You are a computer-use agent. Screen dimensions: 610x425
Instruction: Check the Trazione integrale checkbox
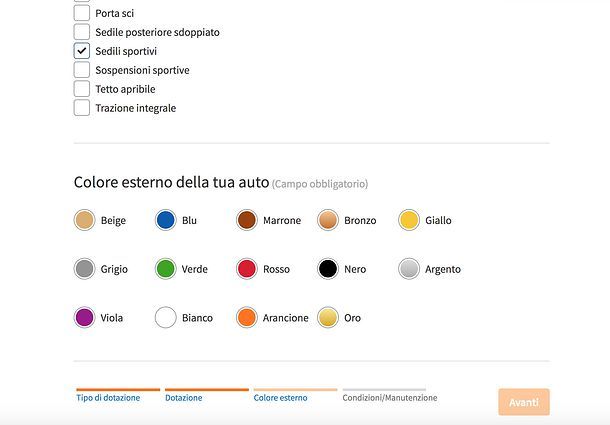(x=82, y=108)
